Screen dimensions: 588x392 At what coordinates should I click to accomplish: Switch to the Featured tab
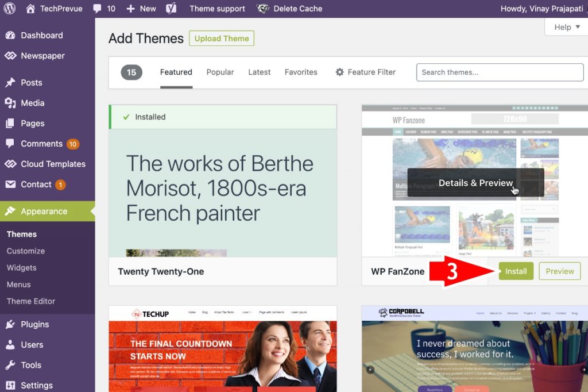(x=176, y=72)
